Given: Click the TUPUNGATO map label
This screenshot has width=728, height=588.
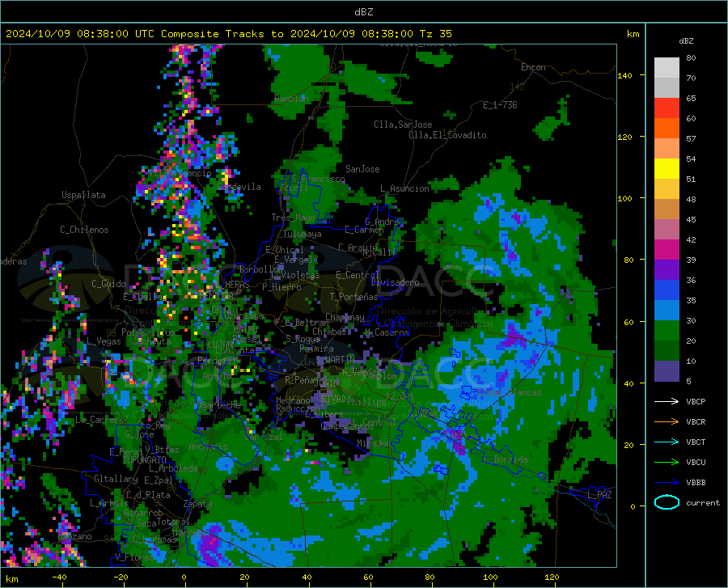Looking at the screenshot, I should pyautogui.click(x=145, y=460).
